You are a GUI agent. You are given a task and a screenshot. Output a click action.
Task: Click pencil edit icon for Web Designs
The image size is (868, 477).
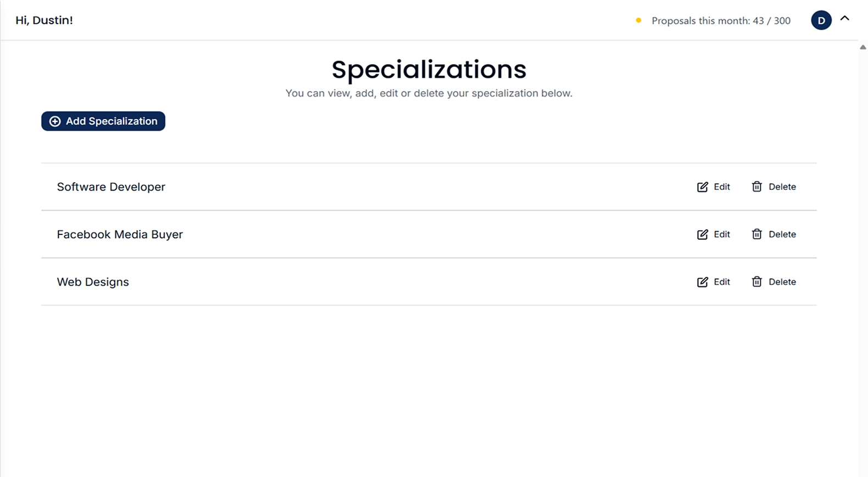pyautogui.click(x=702, y=282)
